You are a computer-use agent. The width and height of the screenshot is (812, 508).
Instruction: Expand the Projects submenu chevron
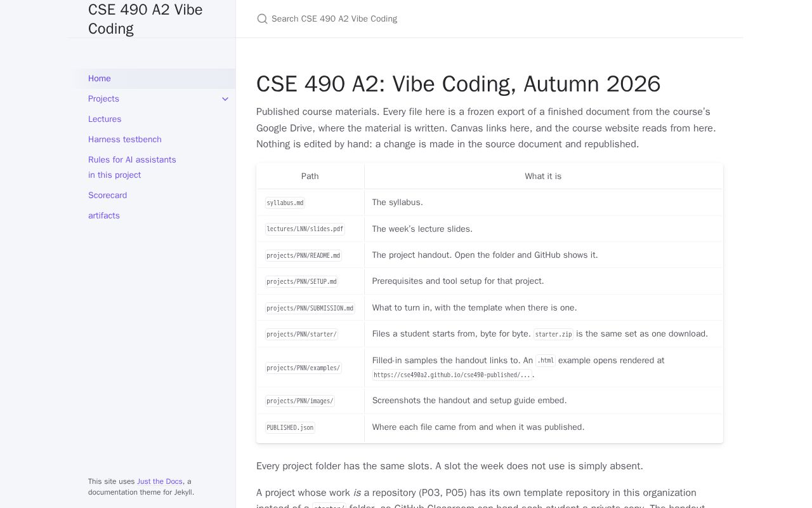pos(225,99)
